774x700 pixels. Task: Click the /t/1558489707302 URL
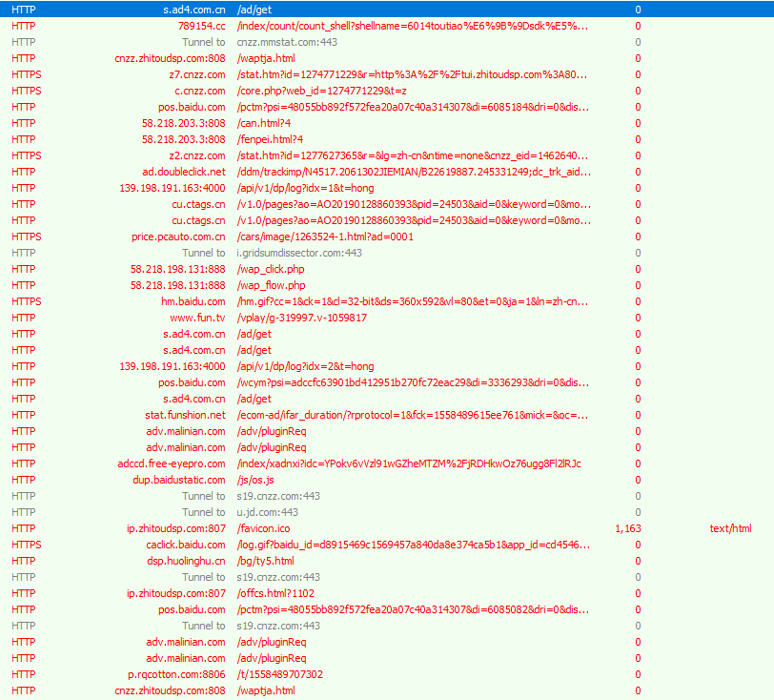click(x=279, y=674)
